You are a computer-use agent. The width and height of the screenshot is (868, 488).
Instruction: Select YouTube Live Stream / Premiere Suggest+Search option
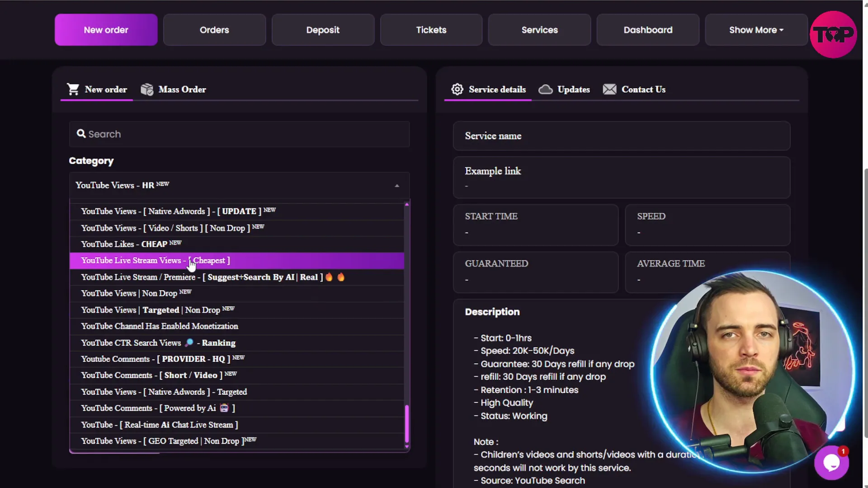[x=237, y=277]
